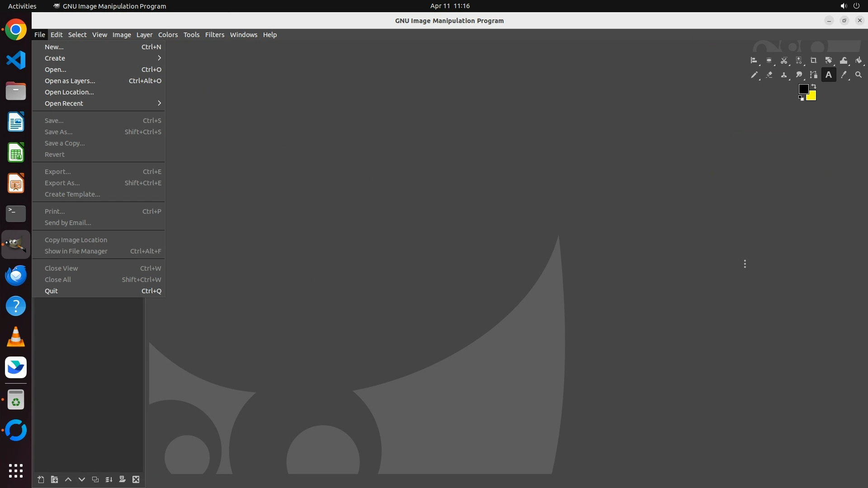868x488 pixels.
Task: Reset colors to default black and white
Action: (x=801, y=98)
